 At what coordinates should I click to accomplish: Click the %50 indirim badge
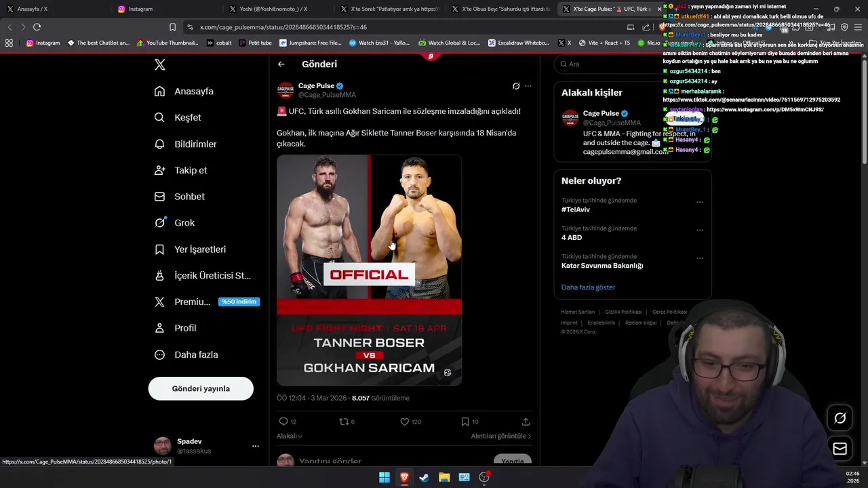click(239, 302)
